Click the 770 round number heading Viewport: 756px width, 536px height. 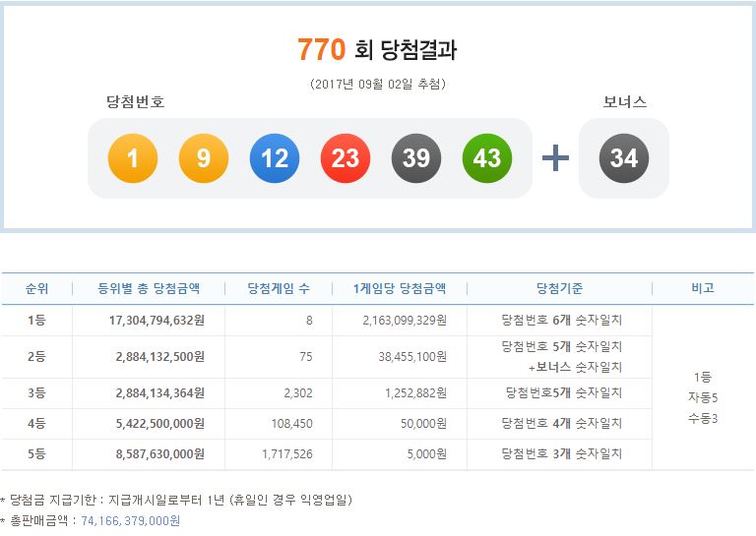(322, 49)
